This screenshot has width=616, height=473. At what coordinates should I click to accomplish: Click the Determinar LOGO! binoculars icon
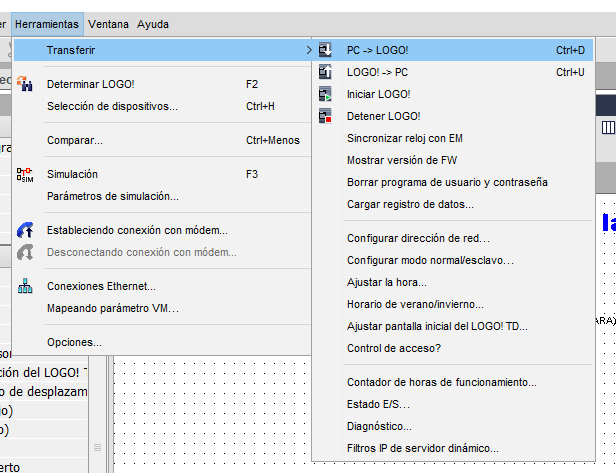click(x=25, y=84)
